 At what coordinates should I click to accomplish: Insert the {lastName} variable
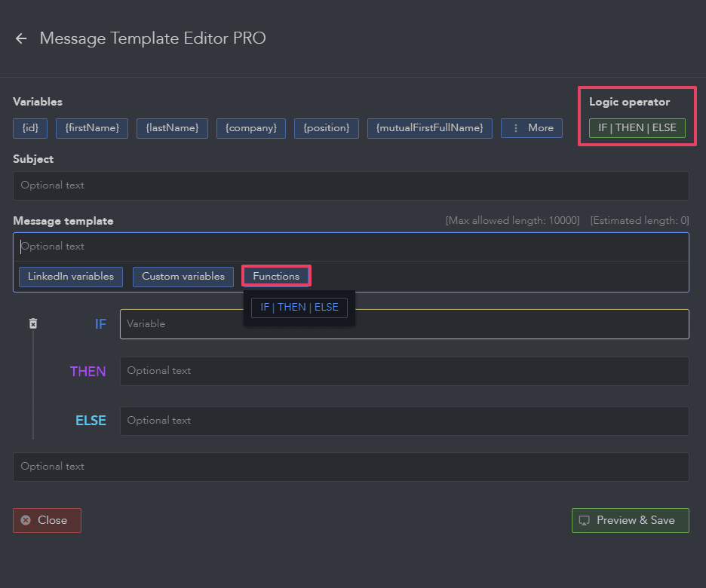coord(172,128)
